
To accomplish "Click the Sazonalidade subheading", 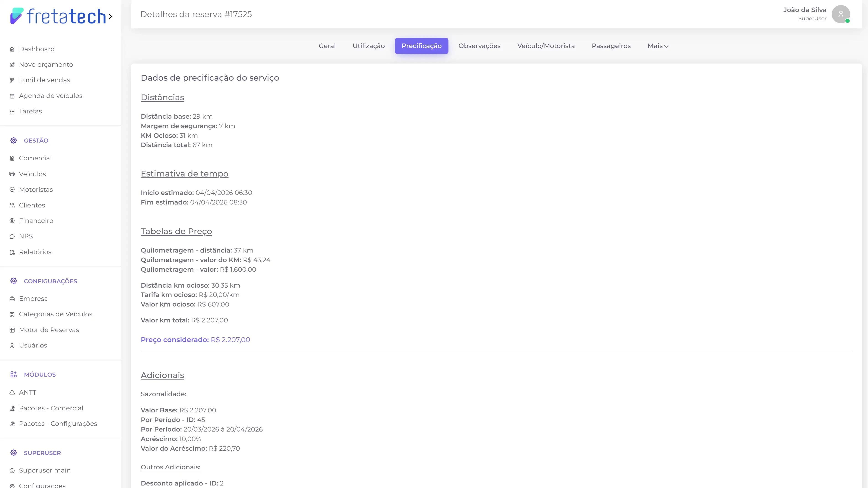I will pyautogui.click(x=163, y=394).
